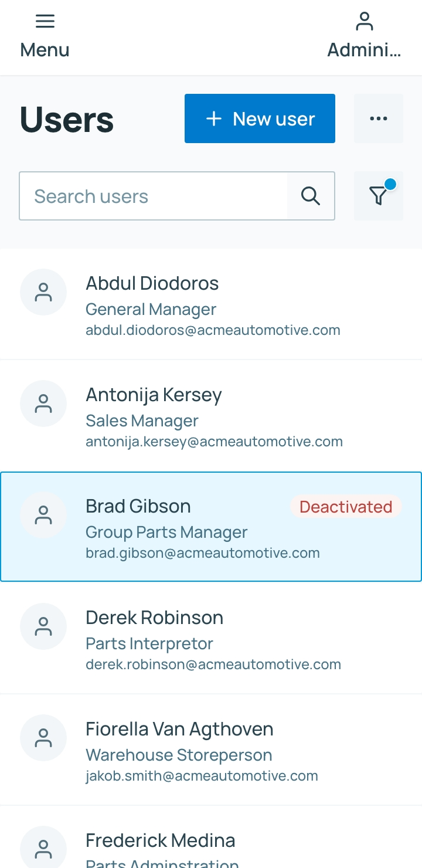Click the brad.gibson@acmeautomotive.com email
This screenshot has width=422, height=868.
point(203,553)
